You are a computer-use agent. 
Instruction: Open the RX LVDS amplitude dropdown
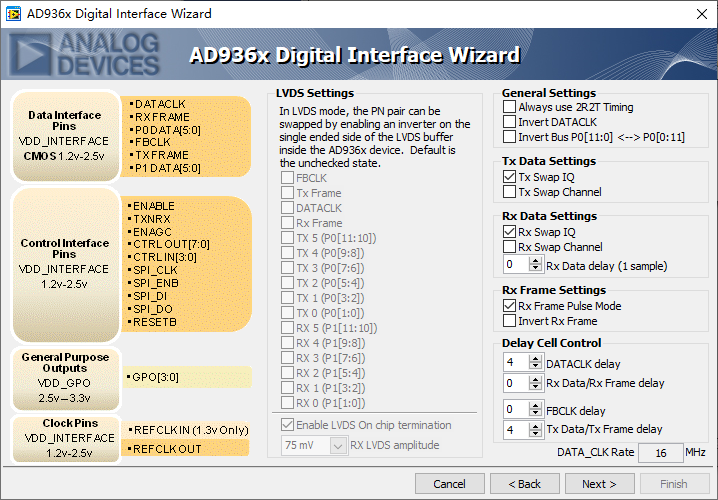tap(338, 445)
